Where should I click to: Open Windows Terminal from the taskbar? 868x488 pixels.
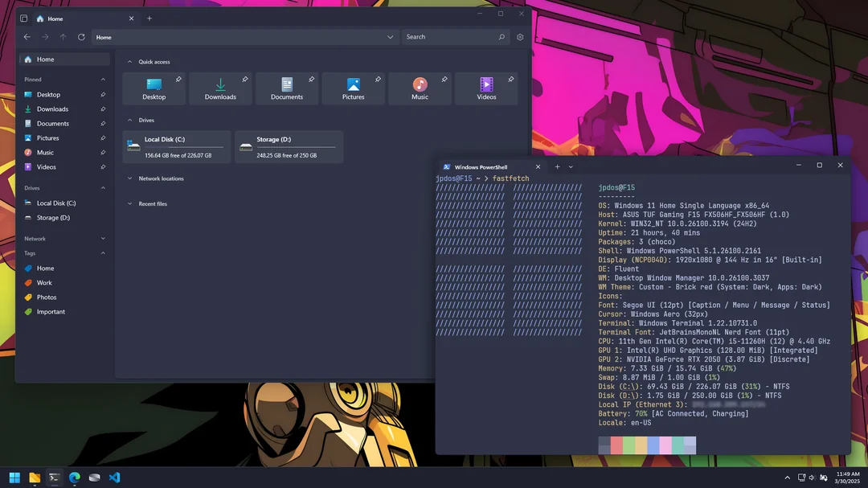point(55,478)
